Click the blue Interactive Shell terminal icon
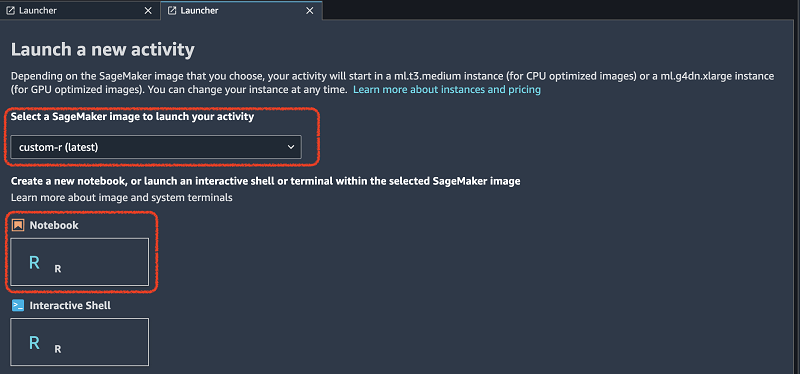Screen dimensions: 800x374 click(18, 306)
